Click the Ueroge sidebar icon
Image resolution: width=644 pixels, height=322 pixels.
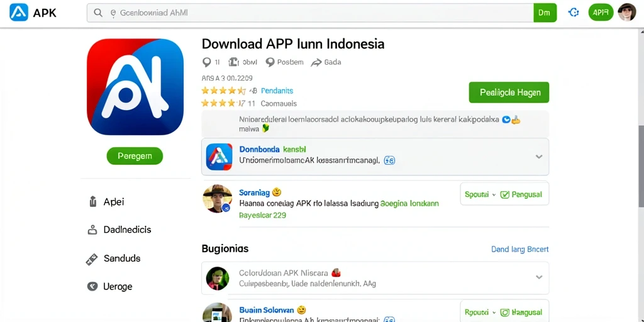click(92, 287)
